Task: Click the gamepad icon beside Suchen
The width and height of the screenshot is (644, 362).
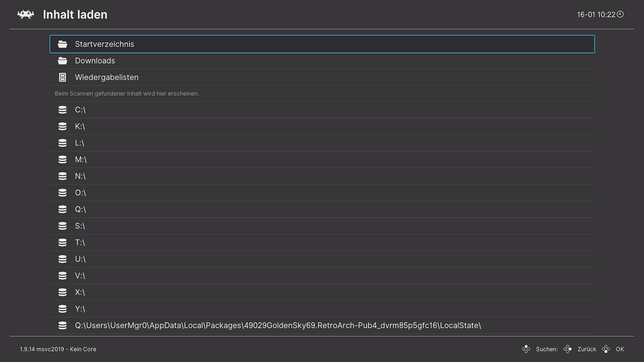Action: 526,349
